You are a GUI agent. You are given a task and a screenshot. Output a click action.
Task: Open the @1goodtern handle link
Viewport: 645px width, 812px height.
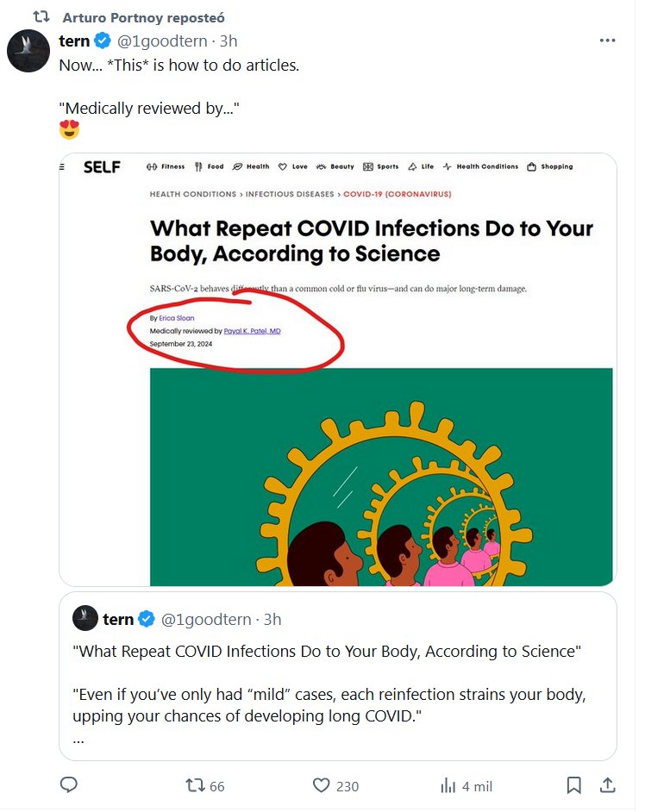pos(162,41)
